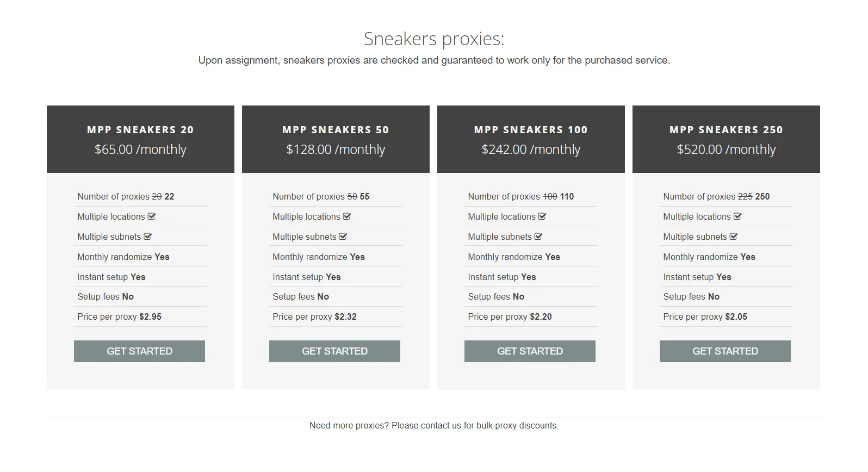Select the MPP SNEAKERS 100 plan header
This screenshot has width=868, height=472.
tap(531, 130)
